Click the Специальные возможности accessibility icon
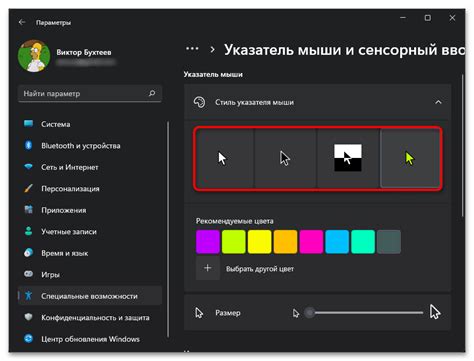474x361 pixels. [29, 296]
